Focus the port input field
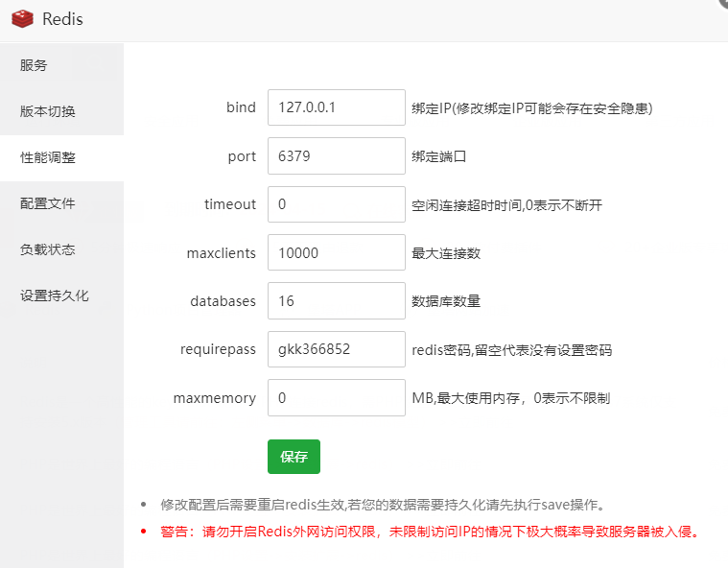 pyautogui.click(x=336, y=156)
